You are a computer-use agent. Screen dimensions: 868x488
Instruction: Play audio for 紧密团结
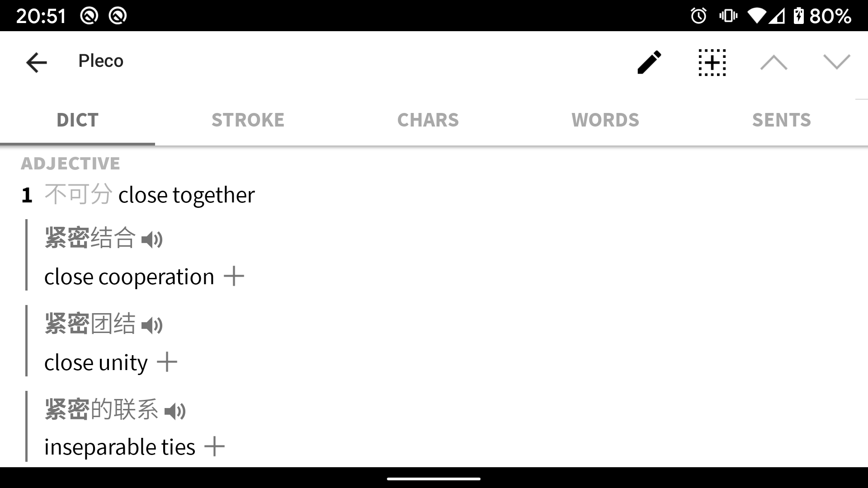pyautogui.click(x=152, y=325)
